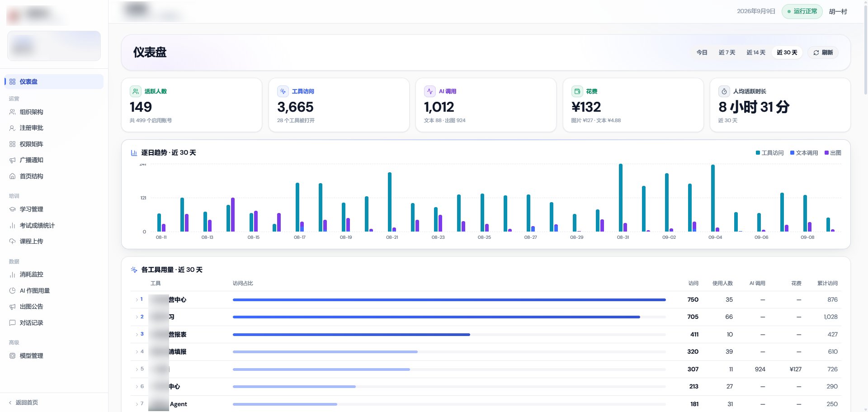Open the 仪表盘 sidebar item
This screenshot has width=868, height=412.
[54, 82]
